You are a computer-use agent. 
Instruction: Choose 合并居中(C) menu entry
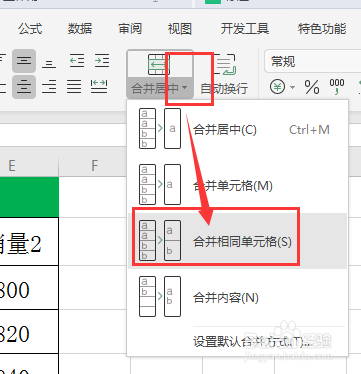[237, 129]
